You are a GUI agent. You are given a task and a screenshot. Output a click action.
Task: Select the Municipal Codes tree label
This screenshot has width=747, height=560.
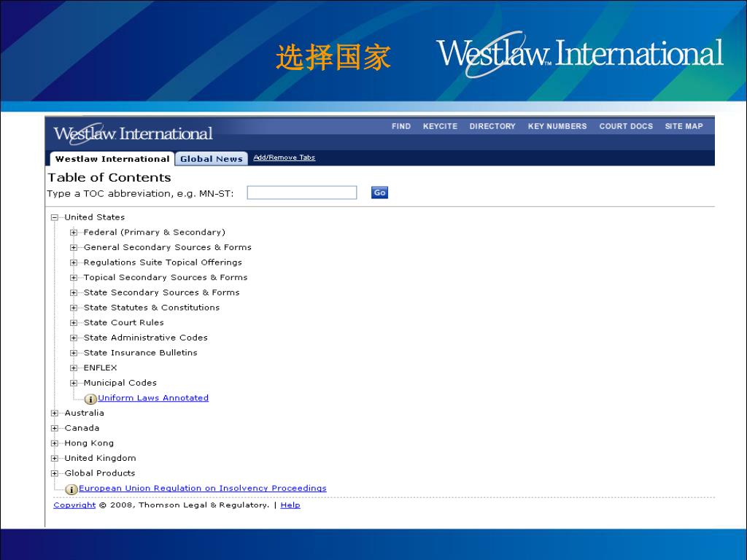[x=120, y=383]
